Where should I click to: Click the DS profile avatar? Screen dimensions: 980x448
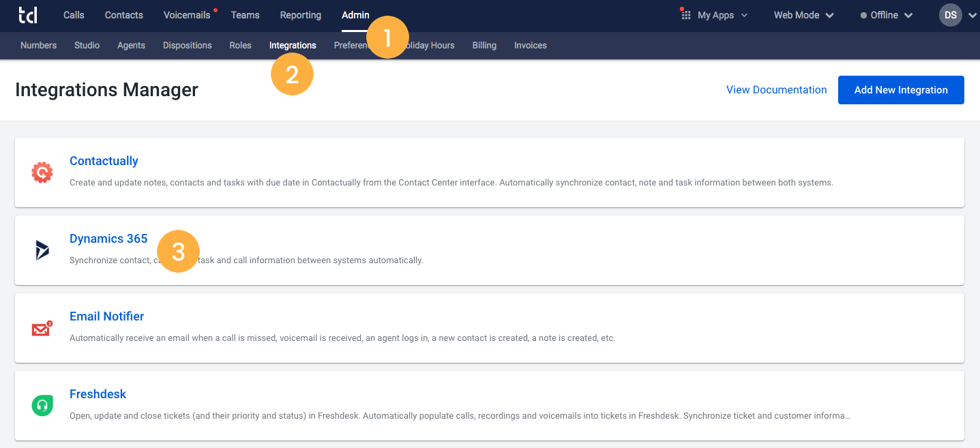[950, 14]
